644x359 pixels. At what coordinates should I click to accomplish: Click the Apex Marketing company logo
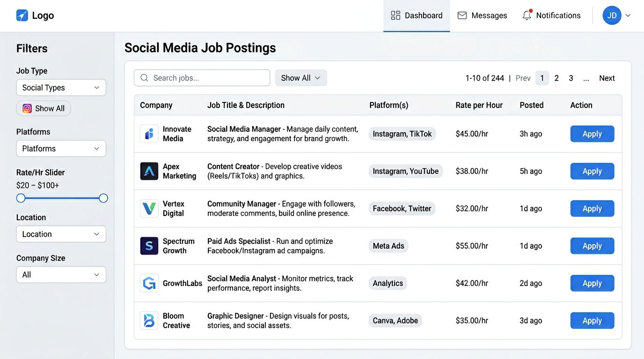click(x=149, y=171)
